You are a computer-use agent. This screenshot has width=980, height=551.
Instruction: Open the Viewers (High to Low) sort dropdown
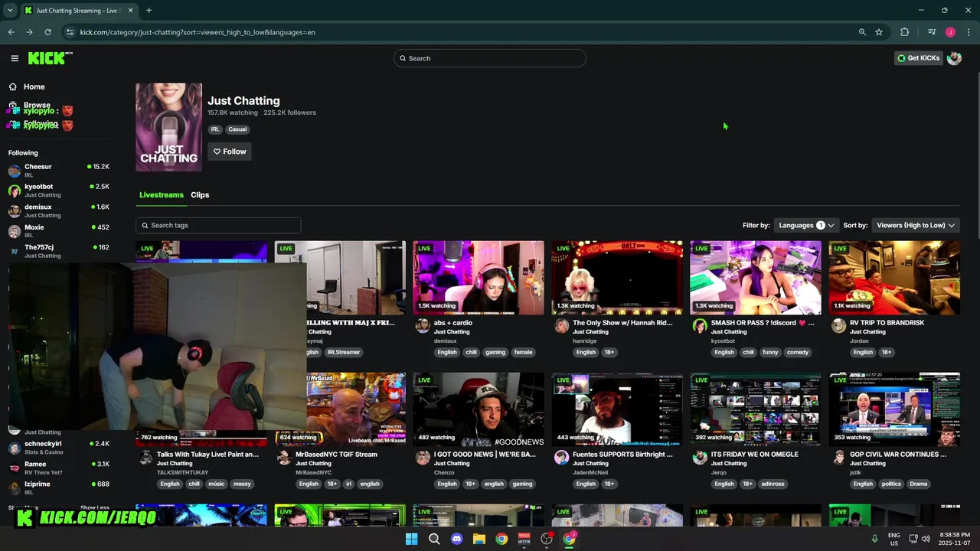click(x=916, y=225)
